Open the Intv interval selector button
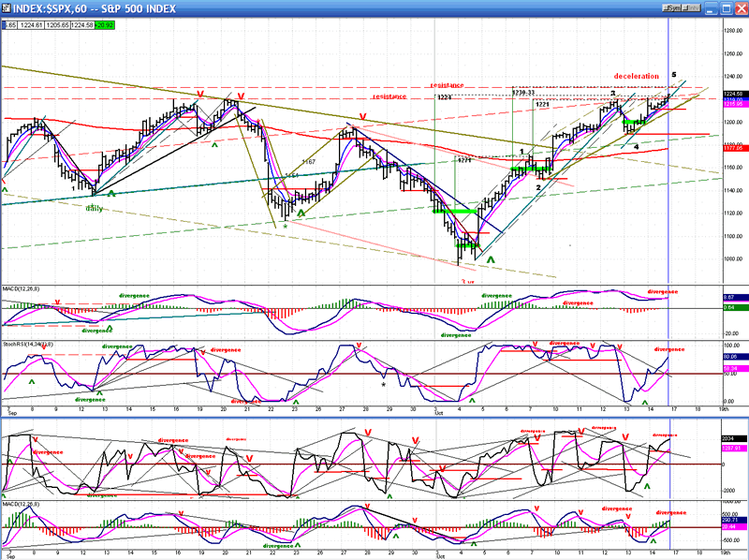This screenshot has width=749, height=560. (x=691, y=7)
